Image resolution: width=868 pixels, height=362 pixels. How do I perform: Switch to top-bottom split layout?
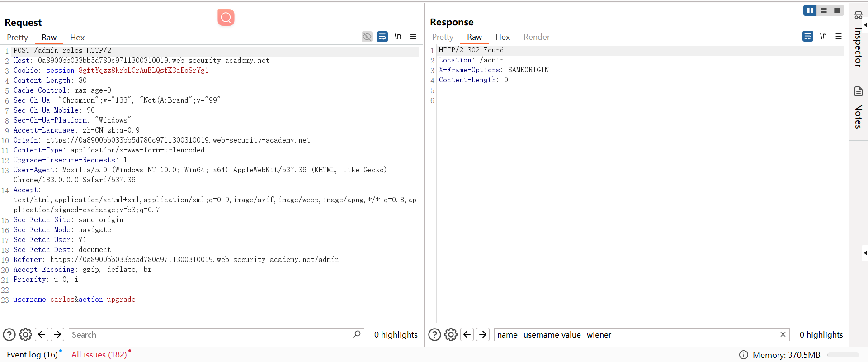[824, 10]
